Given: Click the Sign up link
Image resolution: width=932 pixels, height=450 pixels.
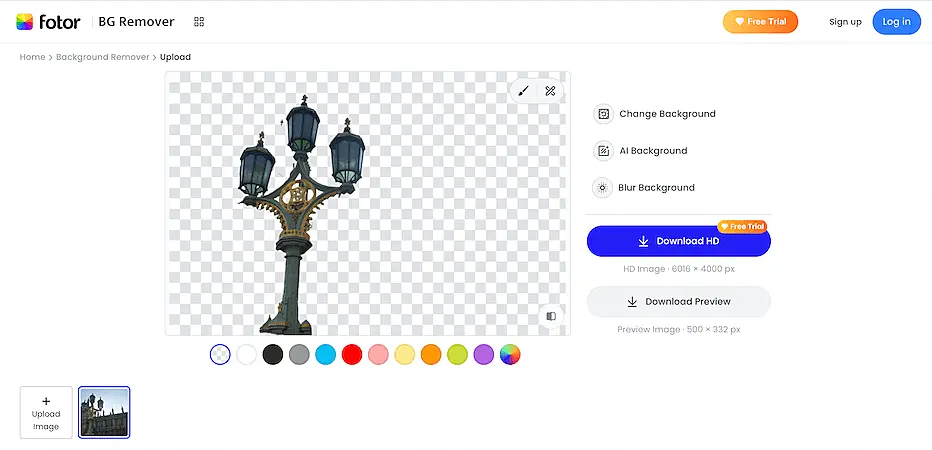Looking at the screenshot, I should tap(845, 22).
